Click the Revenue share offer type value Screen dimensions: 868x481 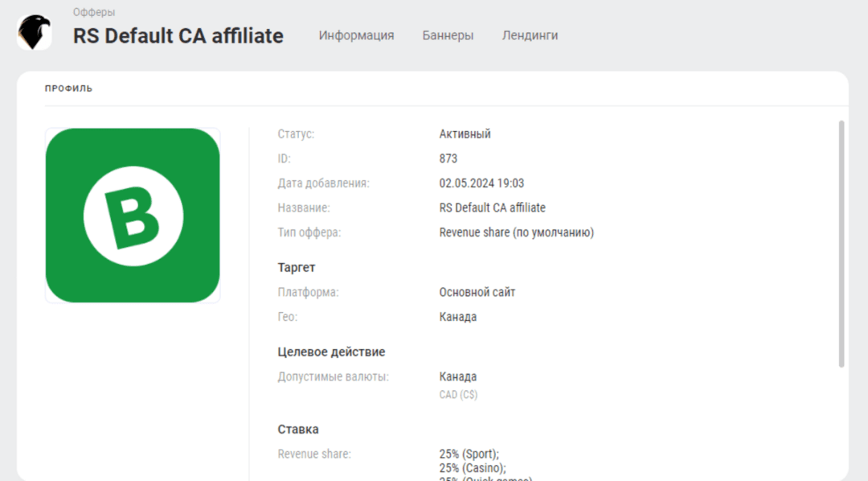(517, 231)
